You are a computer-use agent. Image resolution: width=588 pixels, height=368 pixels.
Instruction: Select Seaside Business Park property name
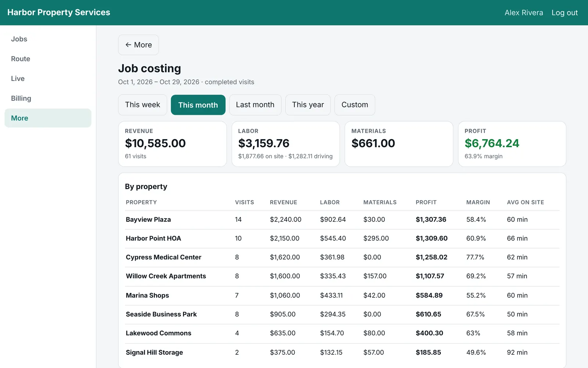click(x=161, y=314)
